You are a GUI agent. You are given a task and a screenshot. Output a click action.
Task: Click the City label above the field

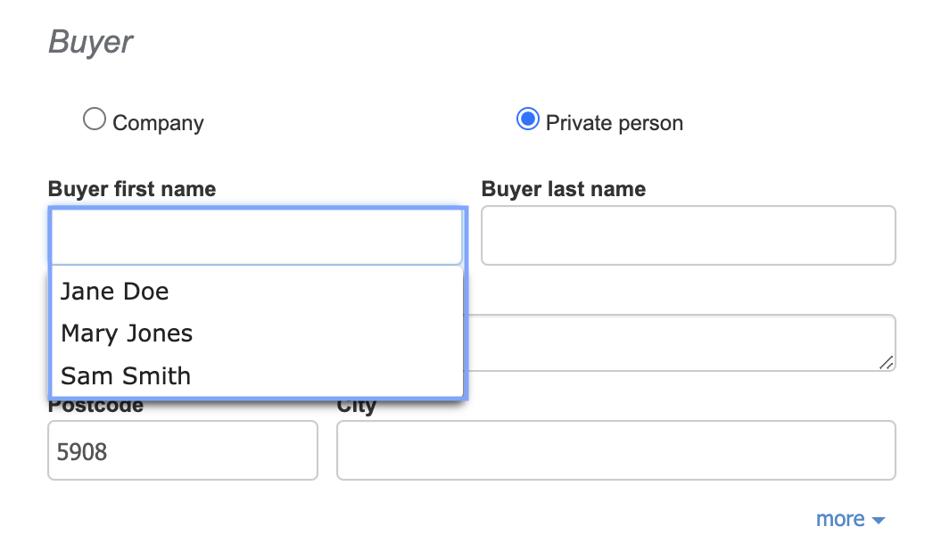(357, 408)
